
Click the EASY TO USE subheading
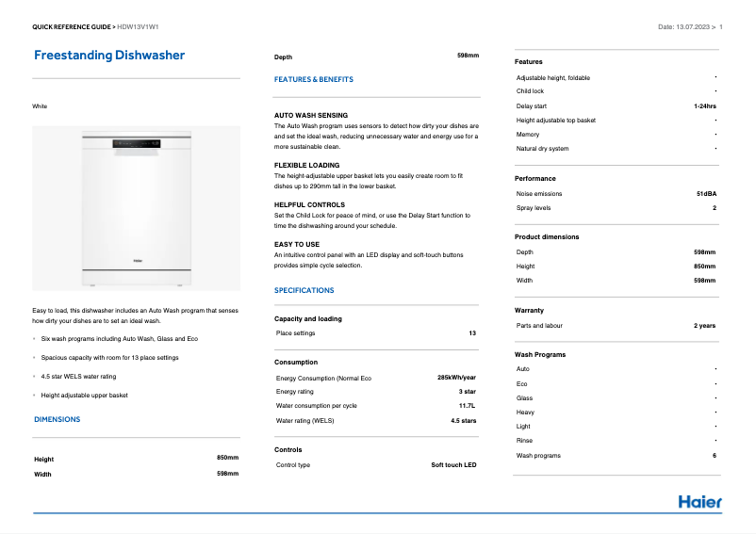click(297, 245)
